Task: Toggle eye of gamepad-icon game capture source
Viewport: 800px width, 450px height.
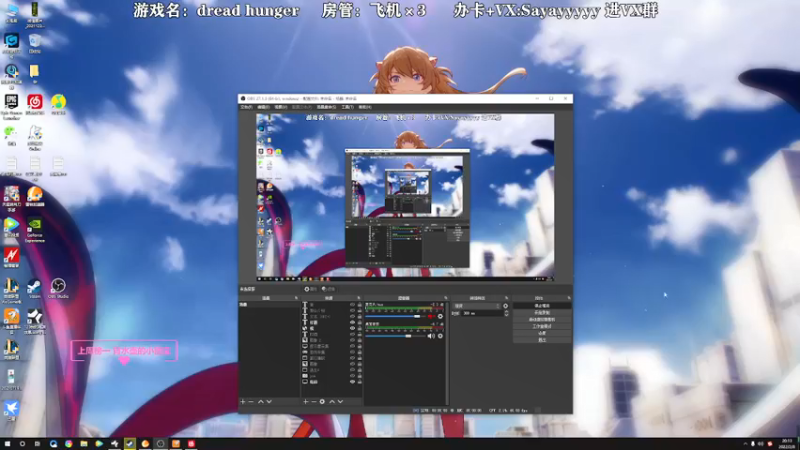Action: (x=352, y=352)
